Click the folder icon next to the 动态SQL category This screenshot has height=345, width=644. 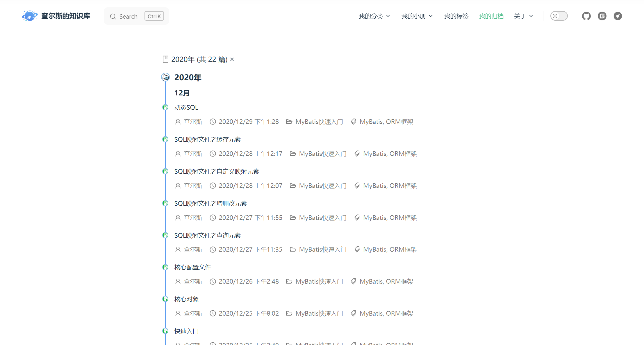289,122
